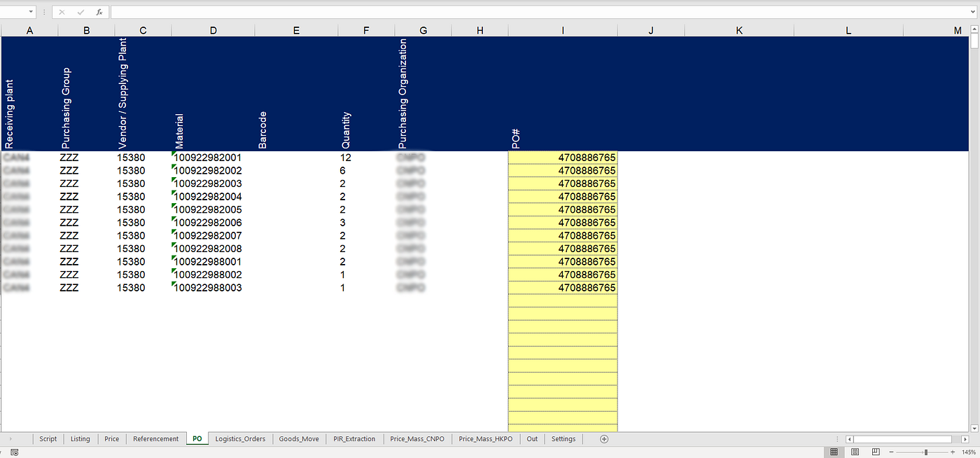Open Page Break Preview via status bar icon
This screenshot has height=458, width=980.
pyautogui.click(x=874, y=452)
